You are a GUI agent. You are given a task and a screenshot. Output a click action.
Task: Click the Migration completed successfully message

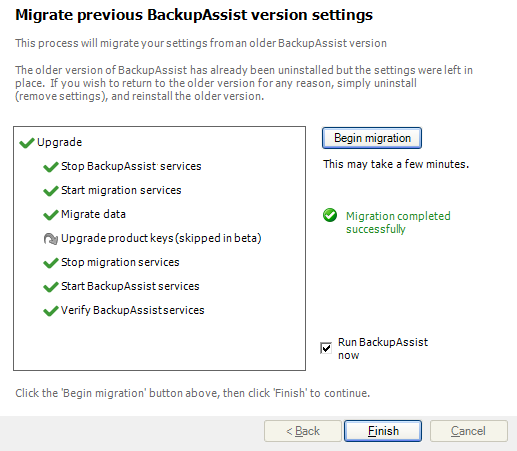coord(398,222)
